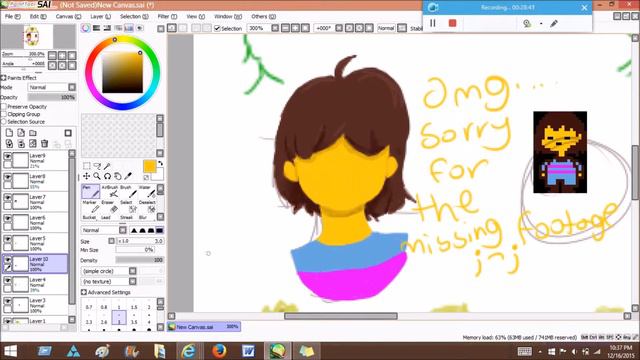The height and width of the screenshot is (360, 640).
Task: Choose the rectangular selection tool
Action: [x=87, y=166]
